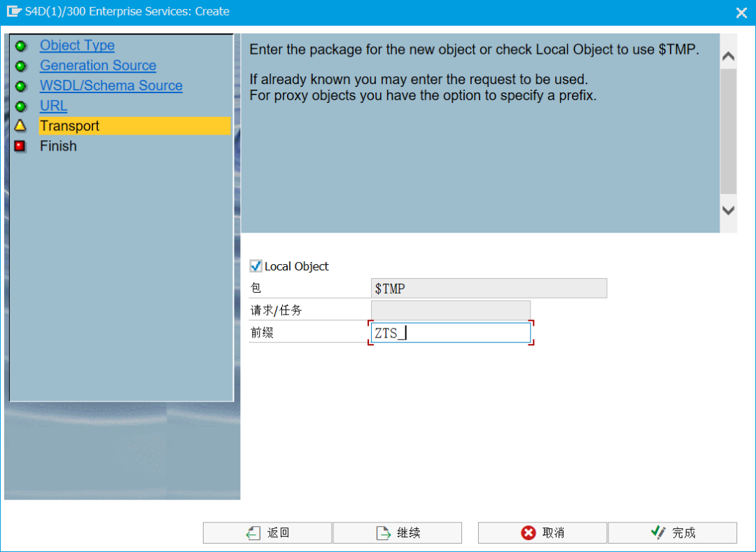Jump to the URL wizard step
Image resolution: width=756 pixels, height=552 pixels.
point(53,106)
